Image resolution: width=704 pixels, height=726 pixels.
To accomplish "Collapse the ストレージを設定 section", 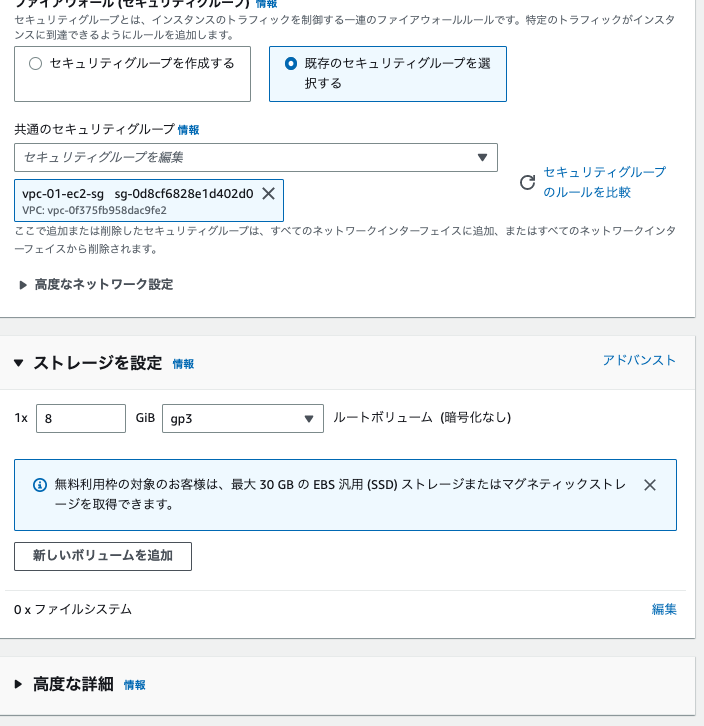I will [x=19, y=363].
